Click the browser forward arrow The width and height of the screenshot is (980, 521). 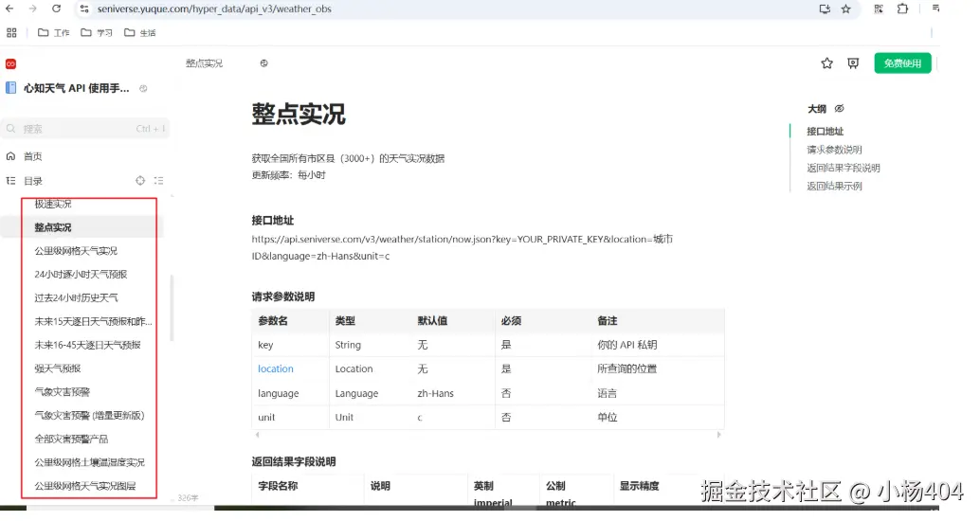point(32,9)
